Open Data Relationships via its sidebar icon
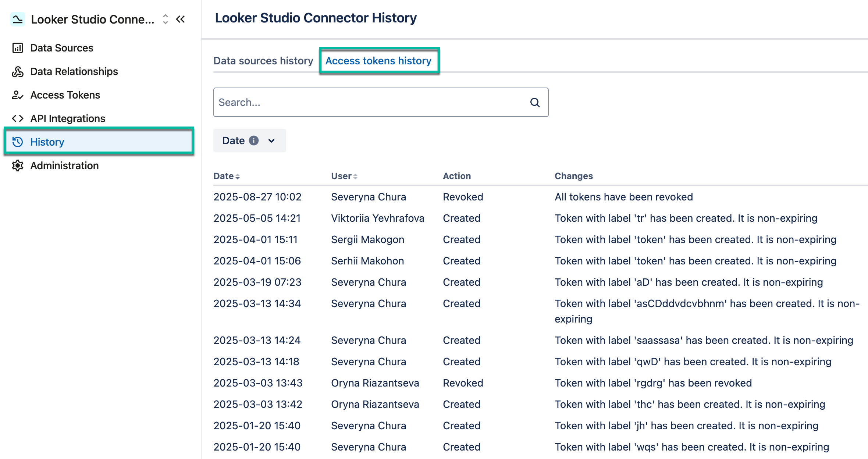The image size is (868, 459). pos(17,71)
